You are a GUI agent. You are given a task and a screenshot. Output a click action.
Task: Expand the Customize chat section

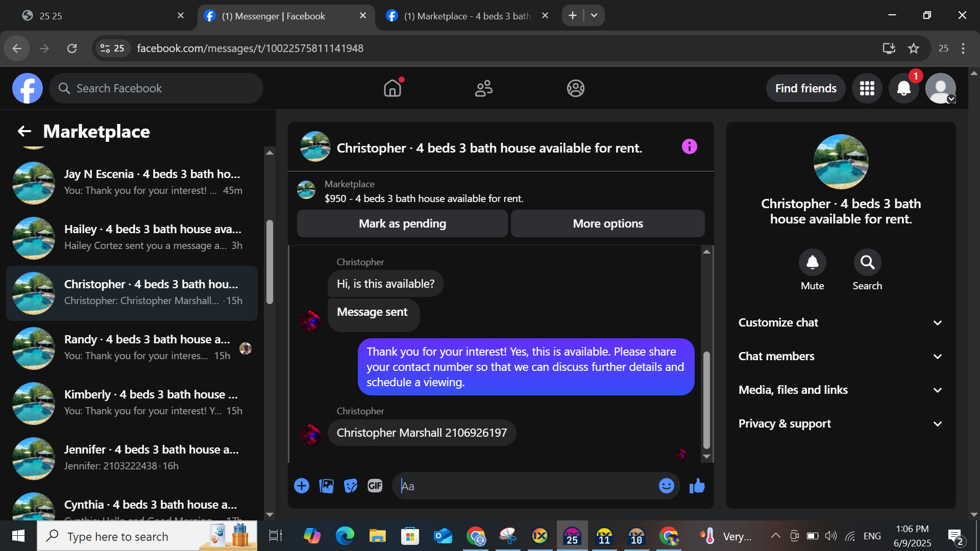pos(841,322)
